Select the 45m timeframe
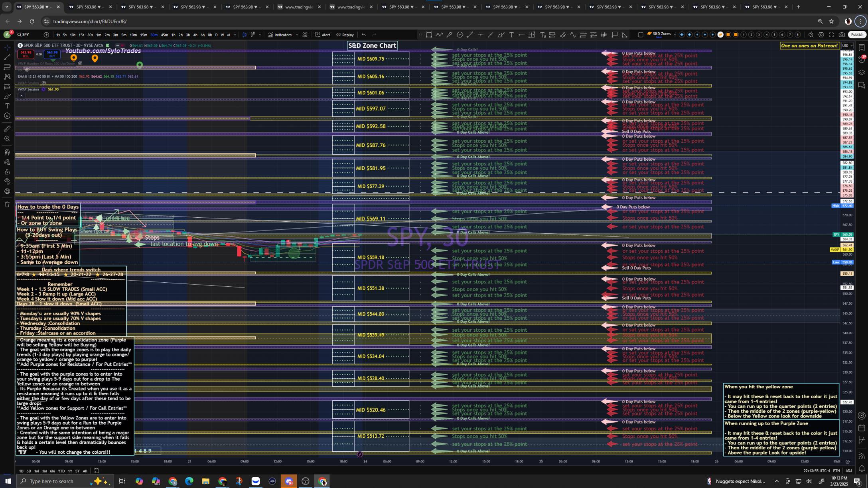 point(164,35)
